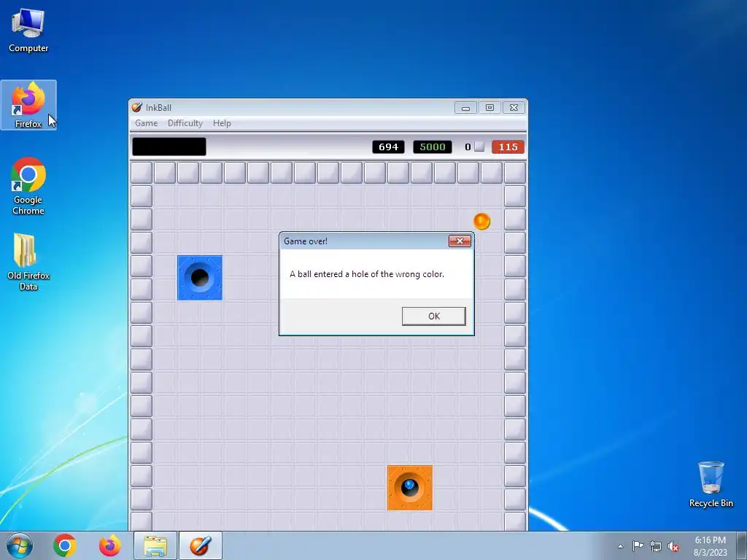Click the green 5000 points counter
The width and height of the screenshot is (747, 560).
tap(432, 147)
